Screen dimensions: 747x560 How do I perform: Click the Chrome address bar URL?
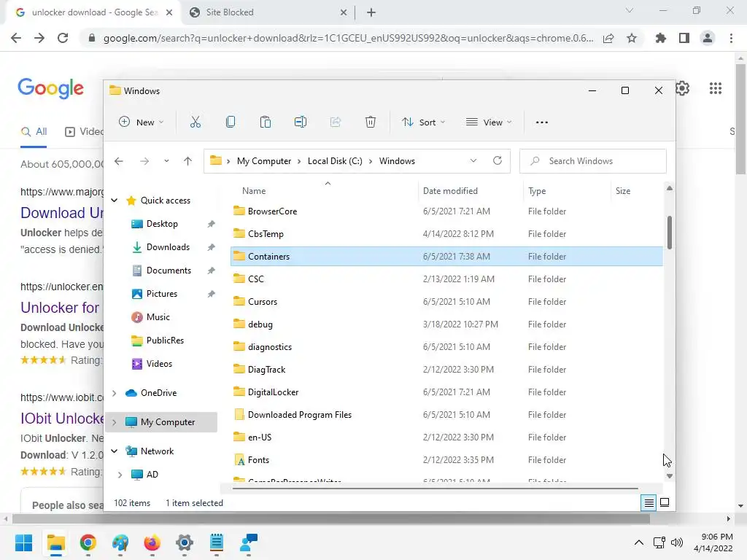(348, 38)
